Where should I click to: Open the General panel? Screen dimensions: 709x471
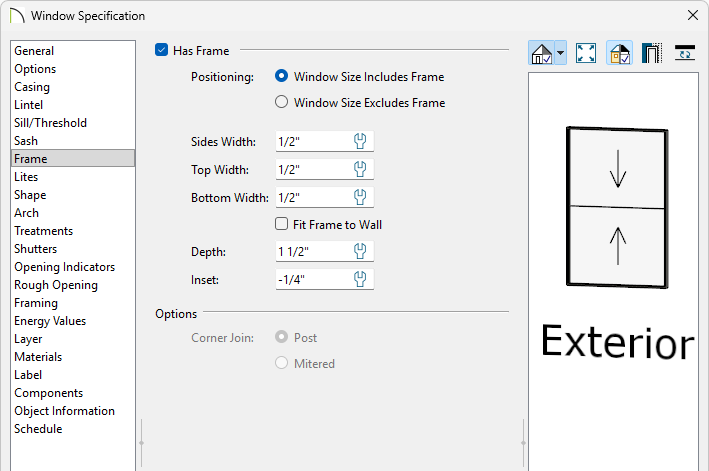click(x=73, y=51)
